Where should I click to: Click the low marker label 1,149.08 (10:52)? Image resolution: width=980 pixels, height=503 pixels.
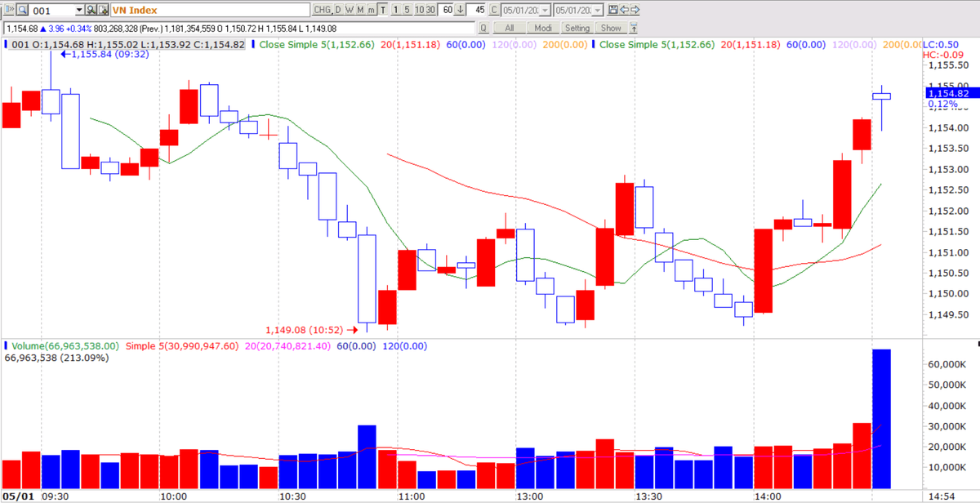tap(312, 330)
